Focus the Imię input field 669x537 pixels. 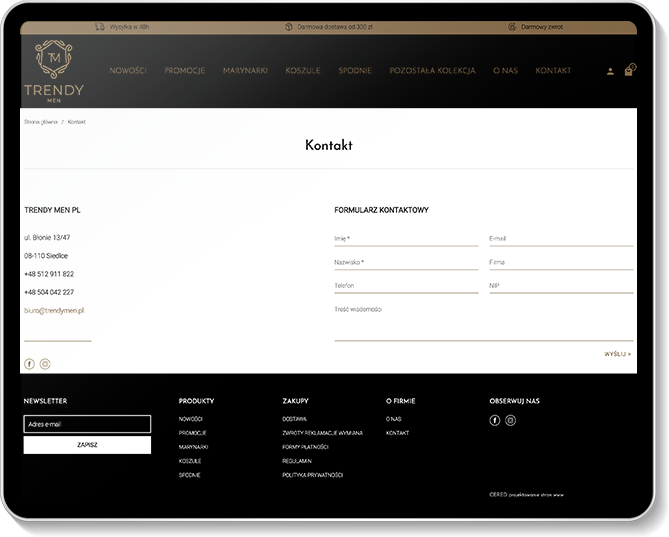click(x=405, y=238)
